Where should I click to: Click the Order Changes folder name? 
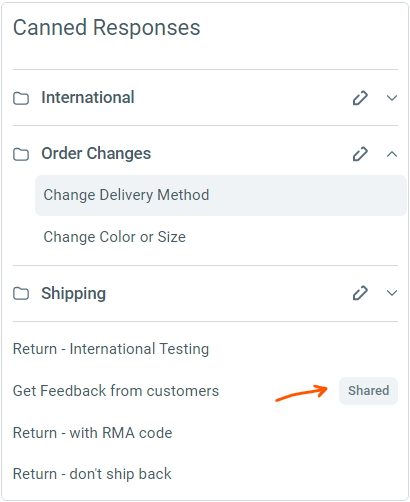(96, 154)
